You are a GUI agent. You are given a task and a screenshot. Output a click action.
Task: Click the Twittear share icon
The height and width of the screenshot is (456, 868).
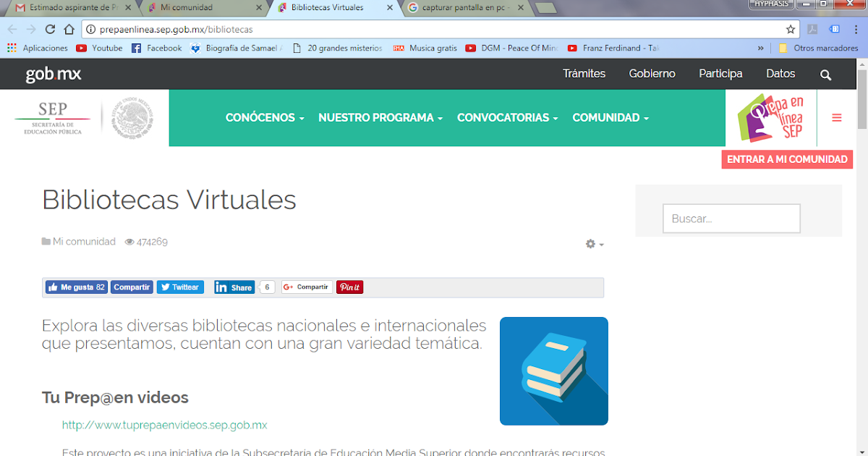pyautogui.click(x=179, y=287)
